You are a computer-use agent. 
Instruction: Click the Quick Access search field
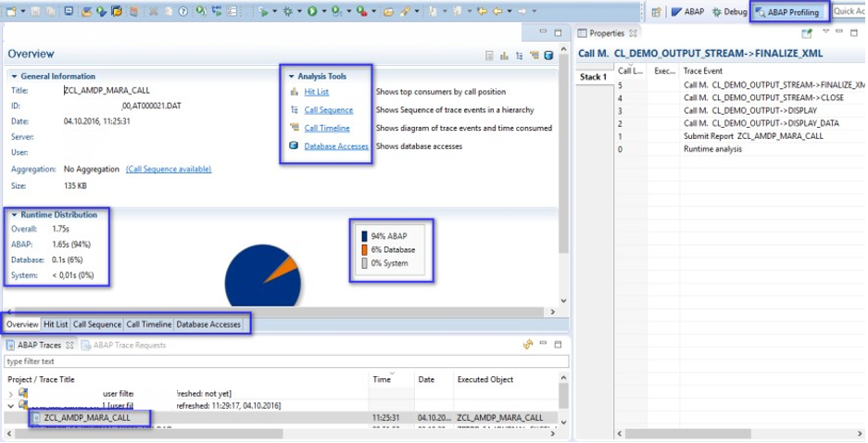[849, 11]
